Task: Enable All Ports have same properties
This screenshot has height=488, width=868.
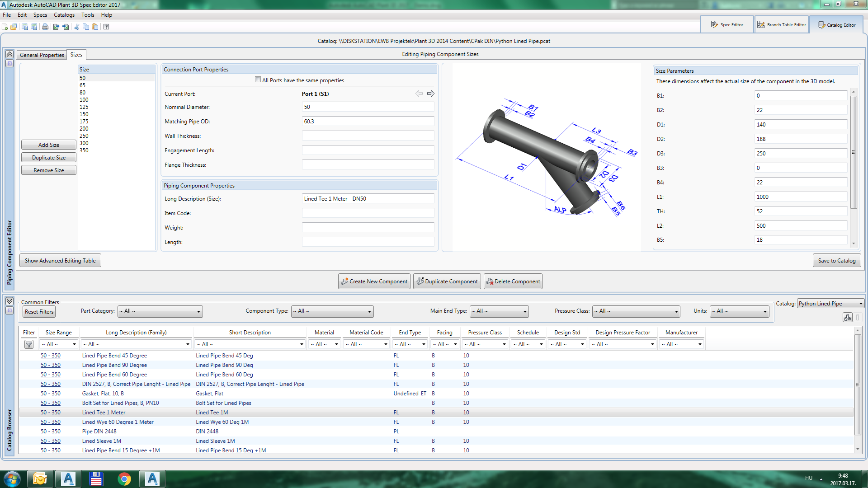Action: (x=258, y=80)
